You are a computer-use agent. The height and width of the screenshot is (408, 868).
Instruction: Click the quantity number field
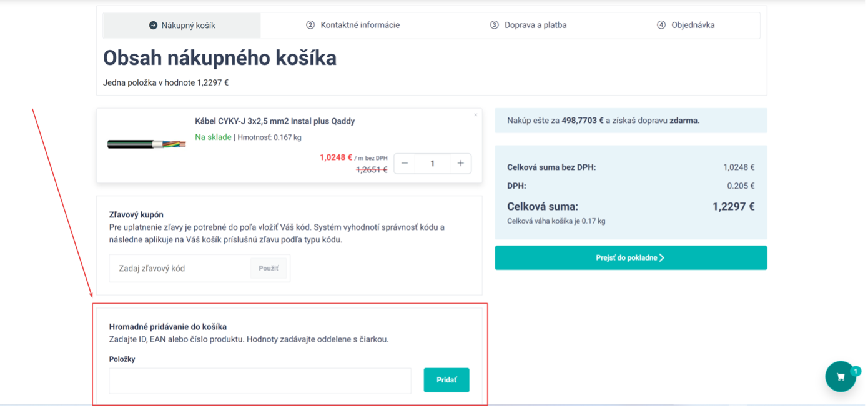432,164
